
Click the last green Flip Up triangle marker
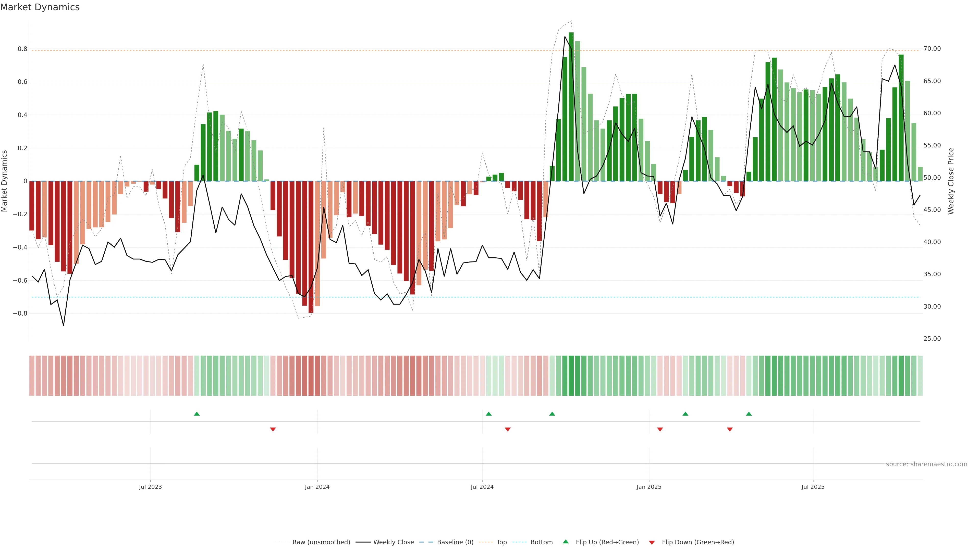point(749,414)
